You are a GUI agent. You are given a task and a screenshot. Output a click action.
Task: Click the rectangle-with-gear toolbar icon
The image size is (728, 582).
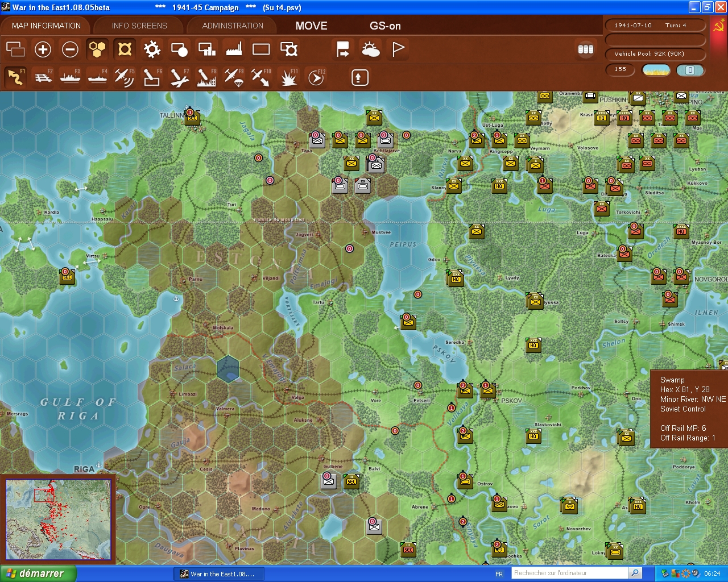pyautogui.click(x=289, y=49)
